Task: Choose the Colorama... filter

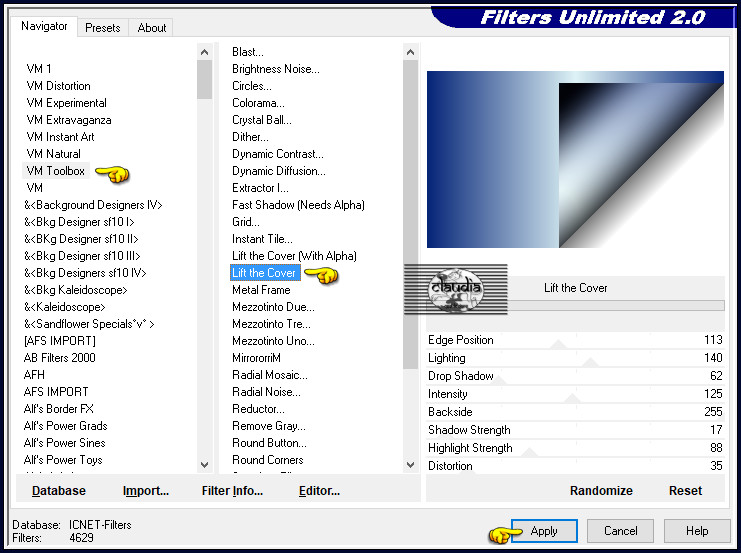Action: (x=258, y=103)
